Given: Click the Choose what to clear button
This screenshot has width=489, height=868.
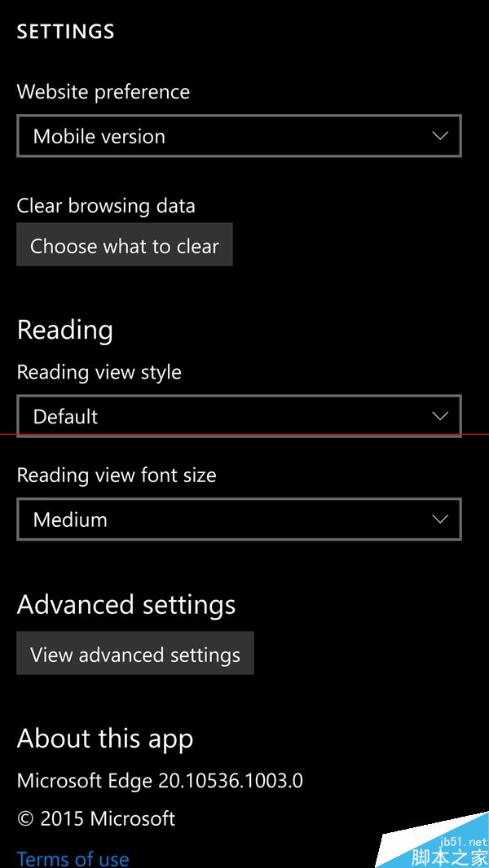Looking at the screenshot, I should pos(125,244).
